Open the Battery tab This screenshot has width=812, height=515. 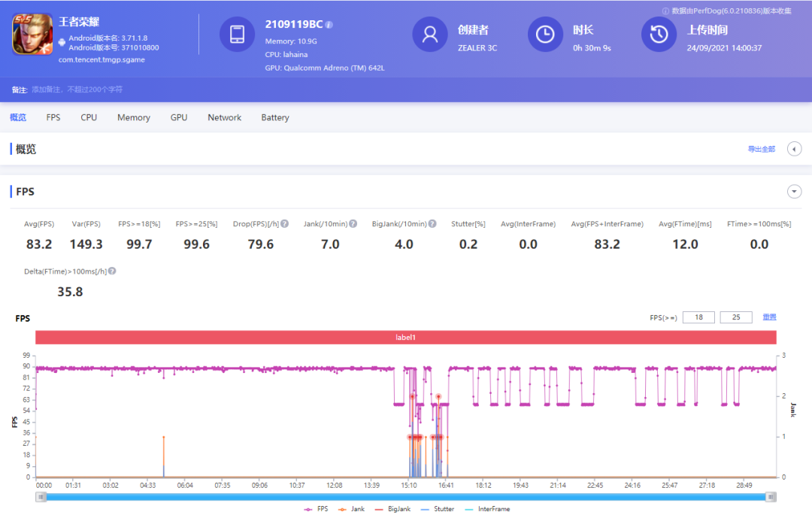[x=275, y=118]
